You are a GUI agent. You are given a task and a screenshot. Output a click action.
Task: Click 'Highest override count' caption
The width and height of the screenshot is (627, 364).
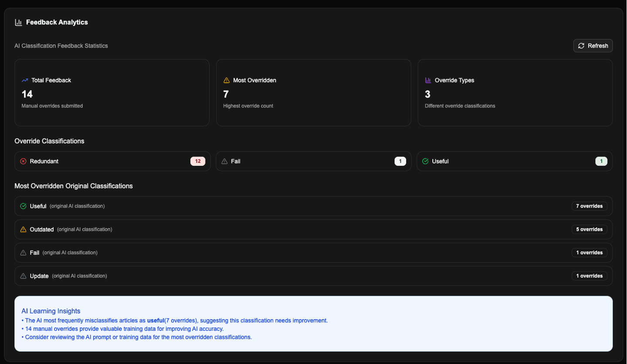pos(248,106)
